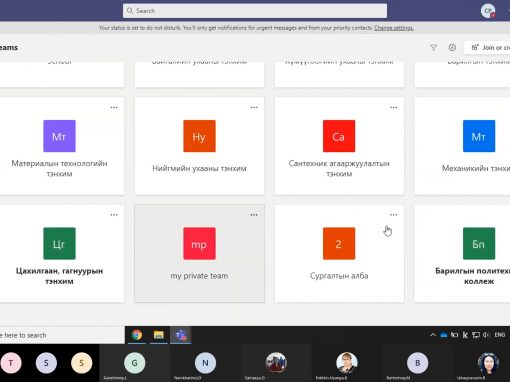
Task: Click the k tray icon
Action: coord(465,335)
